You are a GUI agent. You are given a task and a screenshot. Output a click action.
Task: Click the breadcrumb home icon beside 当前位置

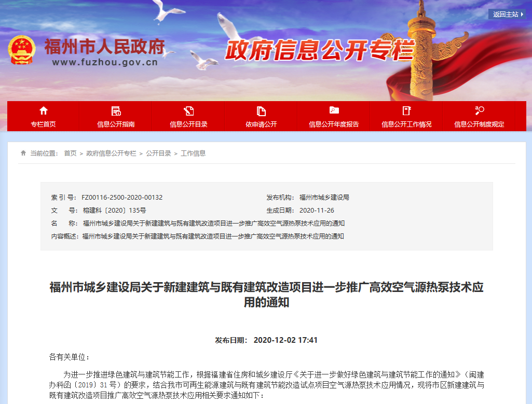tap(23, 153)
